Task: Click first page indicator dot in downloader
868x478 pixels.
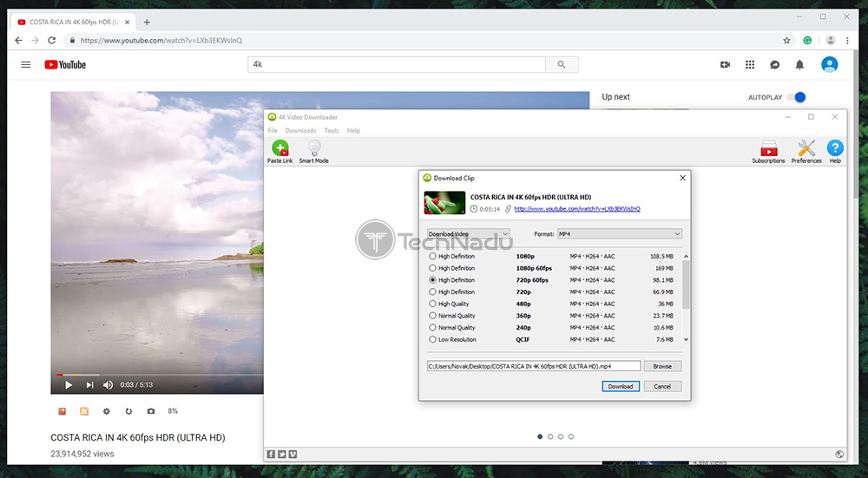Action: 540,436
